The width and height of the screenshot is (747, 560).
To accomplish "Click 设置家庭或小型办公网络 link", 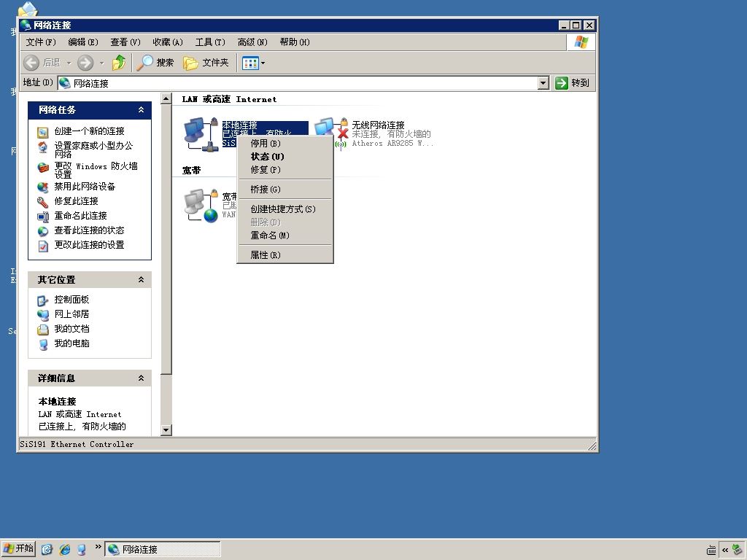I will pos(93,149).
